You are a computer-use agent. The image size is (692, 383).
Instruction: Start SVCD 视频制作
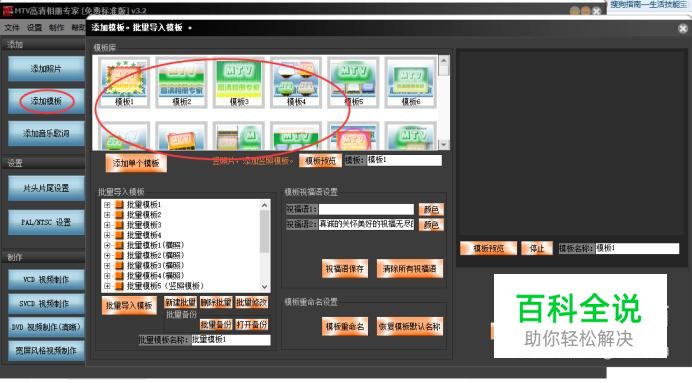tap(46, 304)
